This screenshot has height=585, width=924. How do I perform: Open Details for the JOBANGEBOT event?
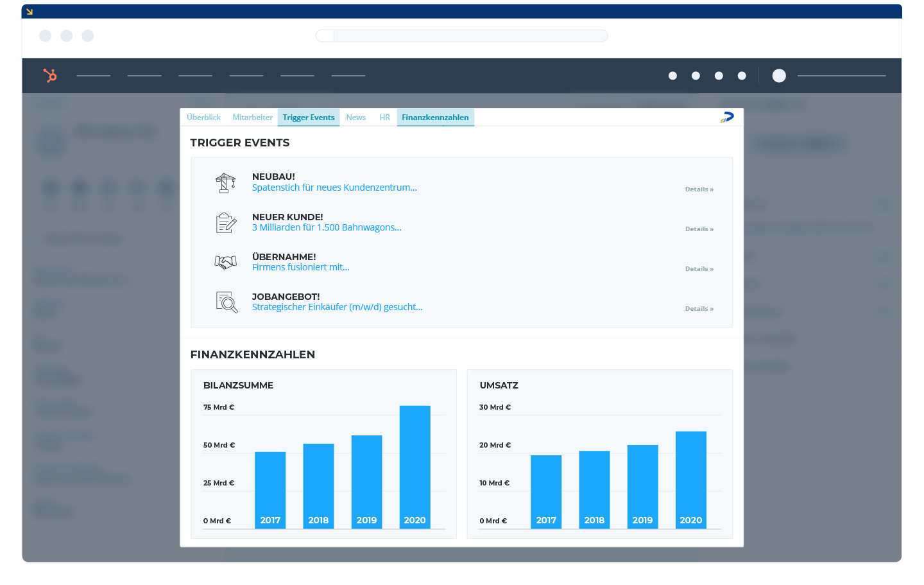pos(699,308)
